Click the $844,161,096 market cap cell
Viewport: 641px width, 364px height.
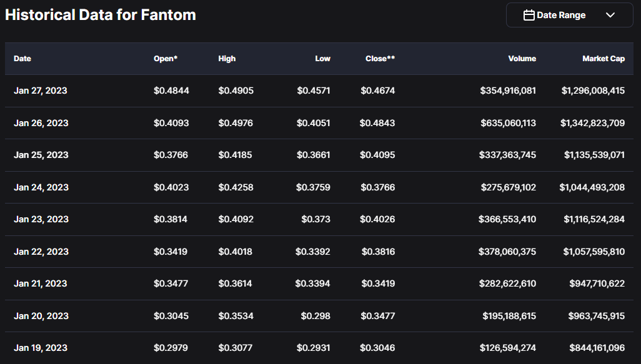click(x=597, y=348)
